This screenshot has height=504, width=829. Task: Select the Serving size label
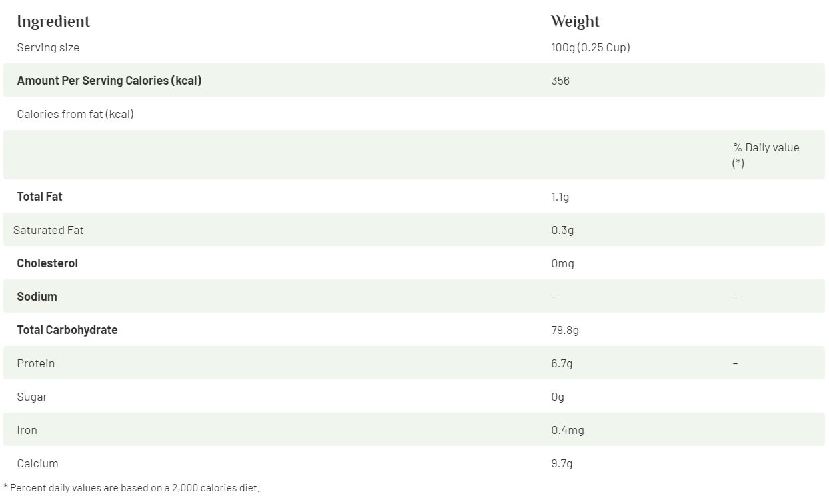point(48,47)
